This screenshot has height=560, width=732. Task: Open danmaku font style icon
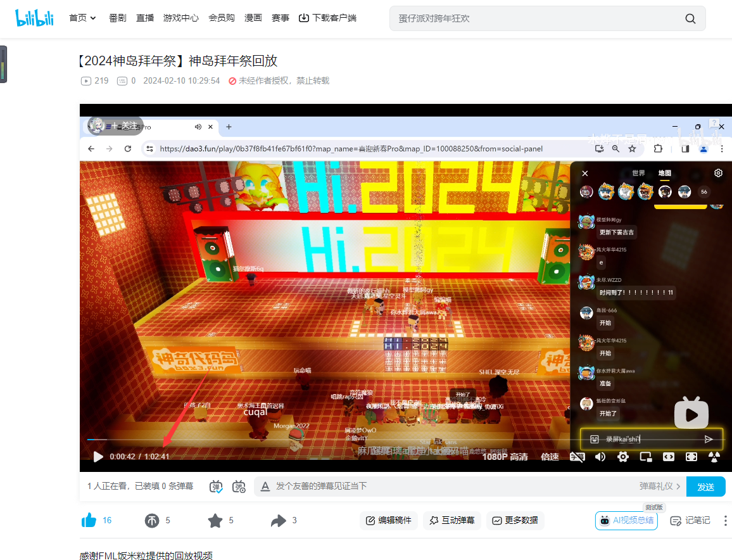(x=265, y=487)
